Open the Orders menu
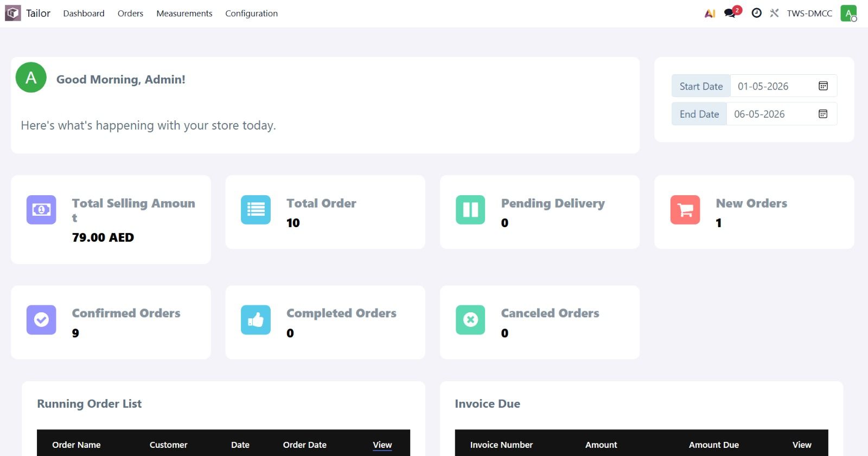Screen dimensions: 868x456 pos(130,14)
